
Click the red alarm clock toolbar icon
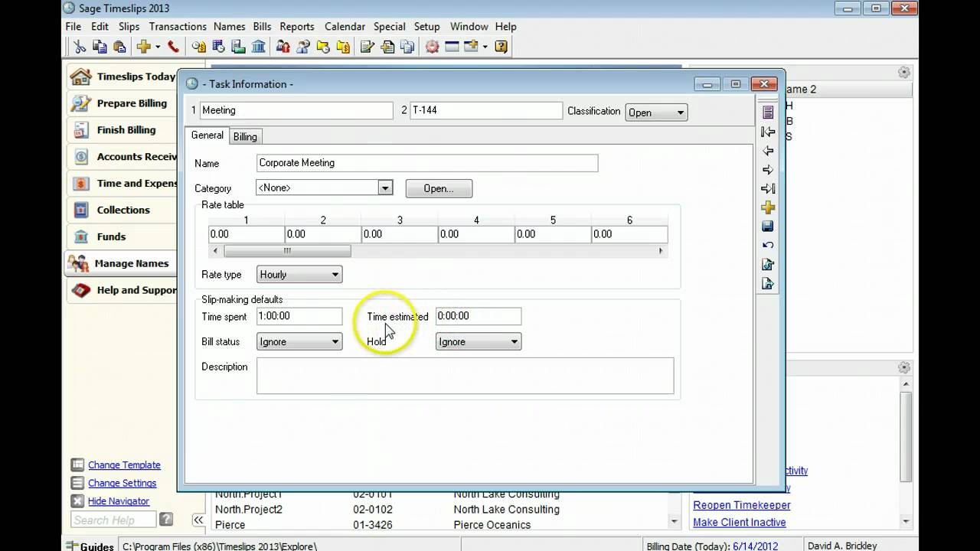pos(432,47)
